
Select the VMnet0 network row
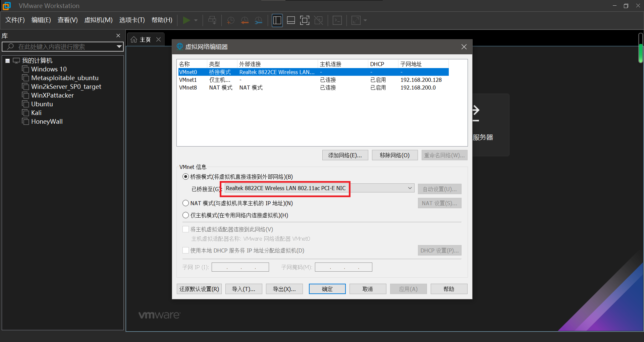(314, 72)
